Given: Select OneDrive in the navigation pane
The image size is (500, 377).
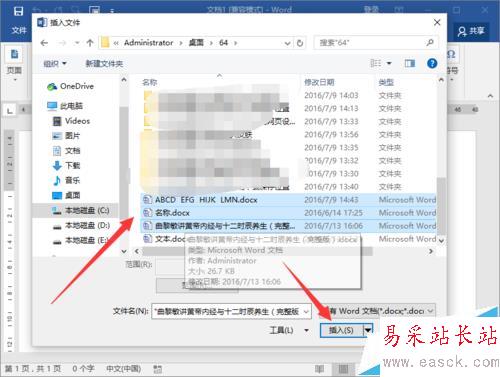Looking at the screenshot, I should point(71,86).
